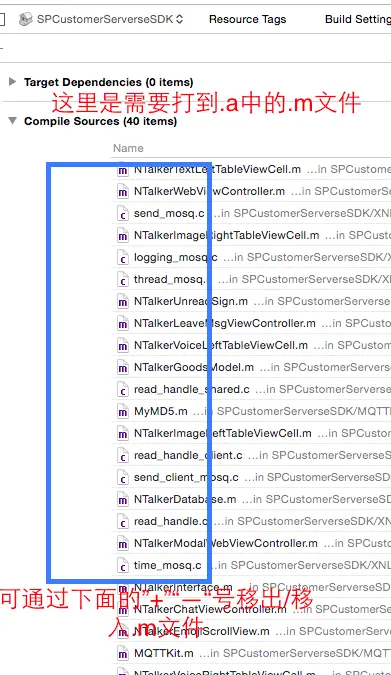Select the NTalkerUnreadSign.m row
Image resolution: width=391 pixels, height=675 pixels.
coord(251,301)
